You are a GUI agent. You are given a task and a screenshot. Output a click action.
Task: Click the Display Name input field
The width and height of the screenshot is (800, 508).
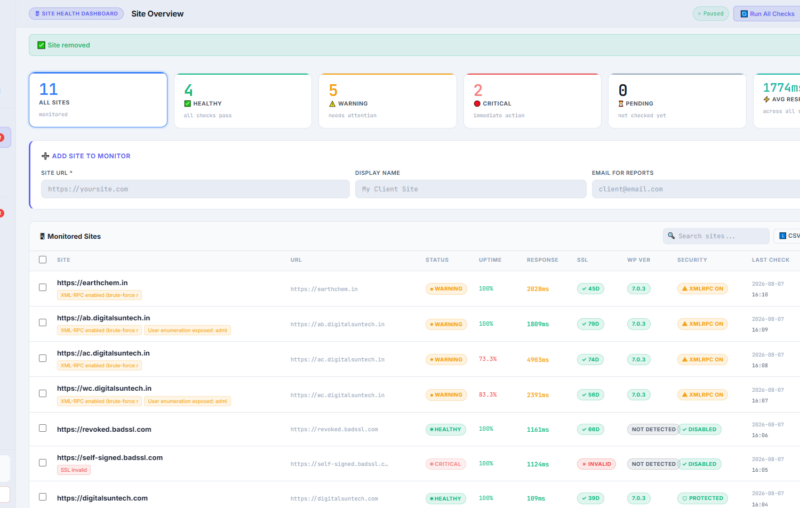pyautogui.click(x=470, y=189)
